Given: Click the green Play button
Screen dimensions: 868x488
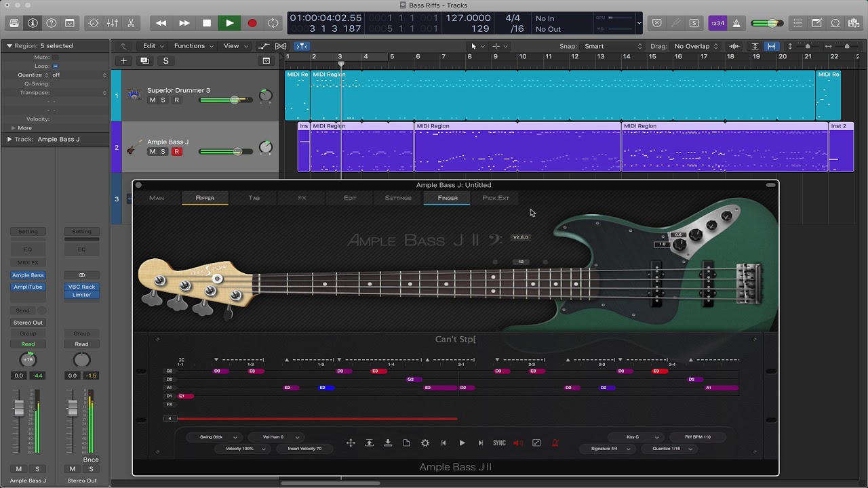Looking at the screenshot, I should pos(230,23).
